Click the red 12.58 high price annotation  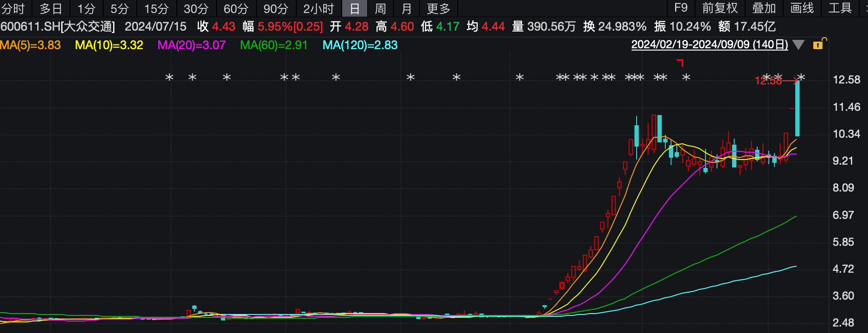point(768,81)
